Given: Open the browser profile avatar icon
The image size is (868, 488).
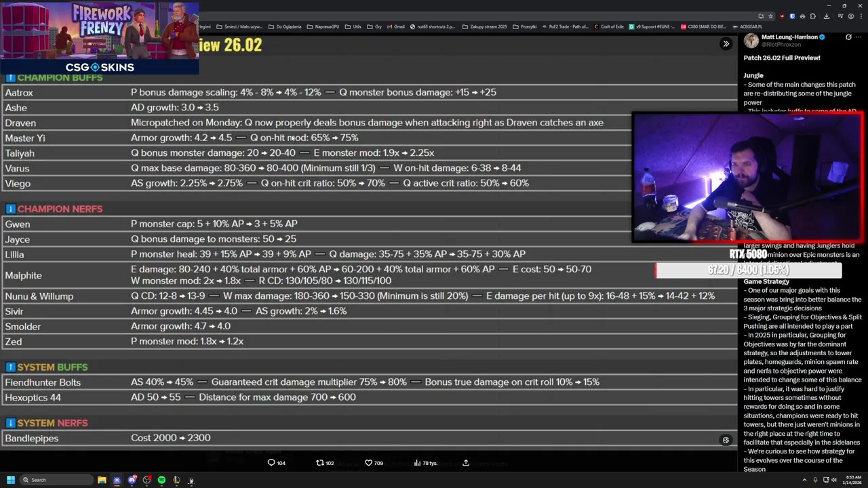Looking at the screenshot, I should click(x=851, y=16).
